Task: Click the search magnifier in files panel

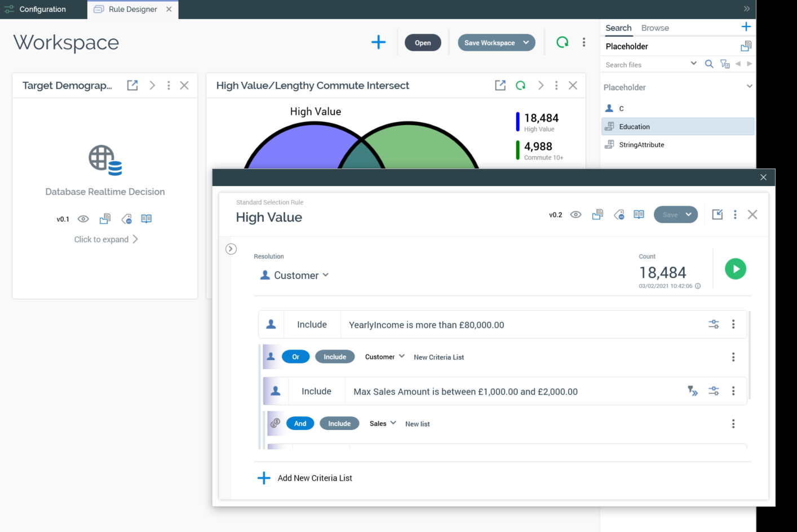Action: (x=709, y=64)
